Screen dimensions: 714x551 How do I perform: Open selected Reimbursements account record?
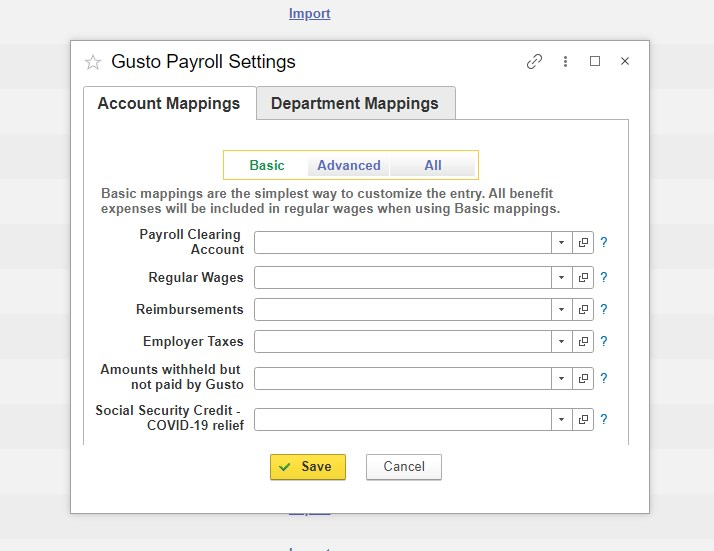click(x=583, y=309)
